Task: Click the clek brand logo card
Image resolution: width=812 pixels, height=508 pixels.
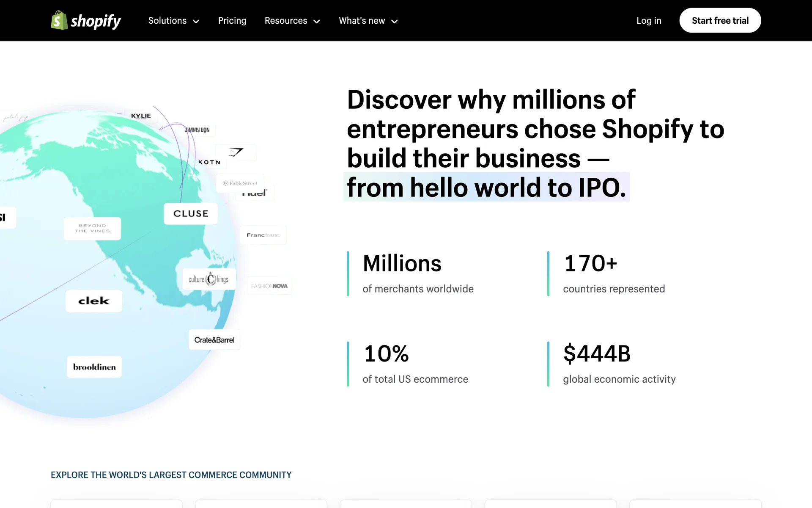Action: pyautogui.click(x=94, y=301)
